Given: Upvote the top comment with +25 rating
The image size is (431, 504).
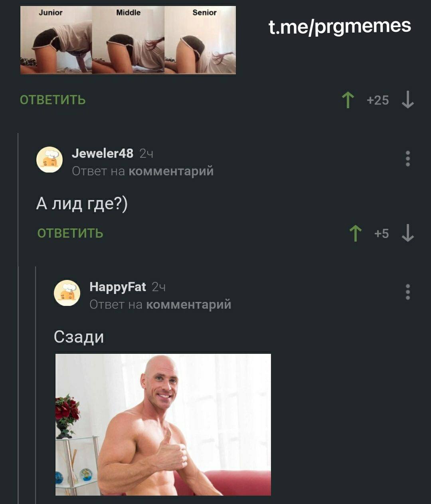Looking at the screenshot, I should (x=348, y=100).
